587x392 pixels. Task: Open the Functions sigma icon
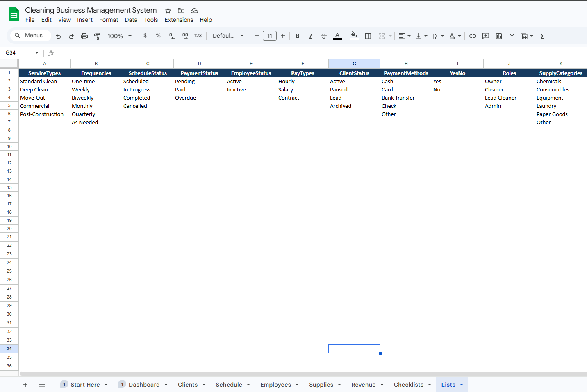(542, 36)
